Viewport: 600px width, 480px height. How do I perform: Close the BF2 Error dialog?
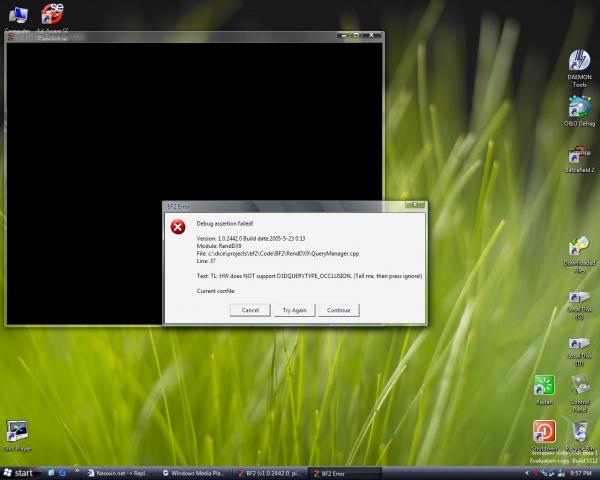coord(415,205)
